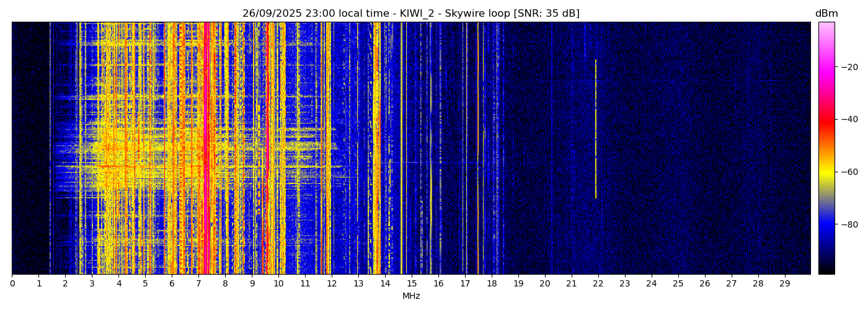868x310 pixels.
Task: Click the MHz x-axis label
Action: (x=411, y=296)
